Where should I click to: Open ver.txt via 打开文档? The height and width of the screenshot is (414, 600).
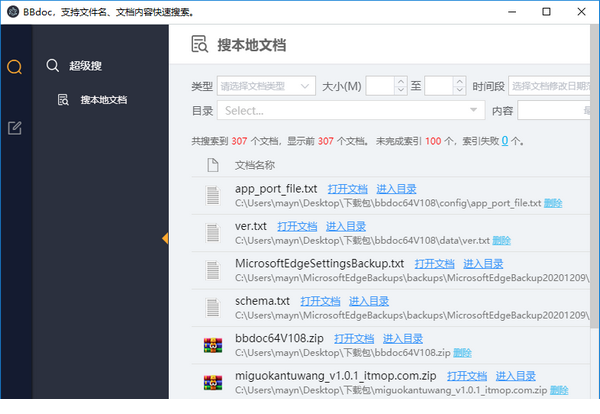[297, 226]
